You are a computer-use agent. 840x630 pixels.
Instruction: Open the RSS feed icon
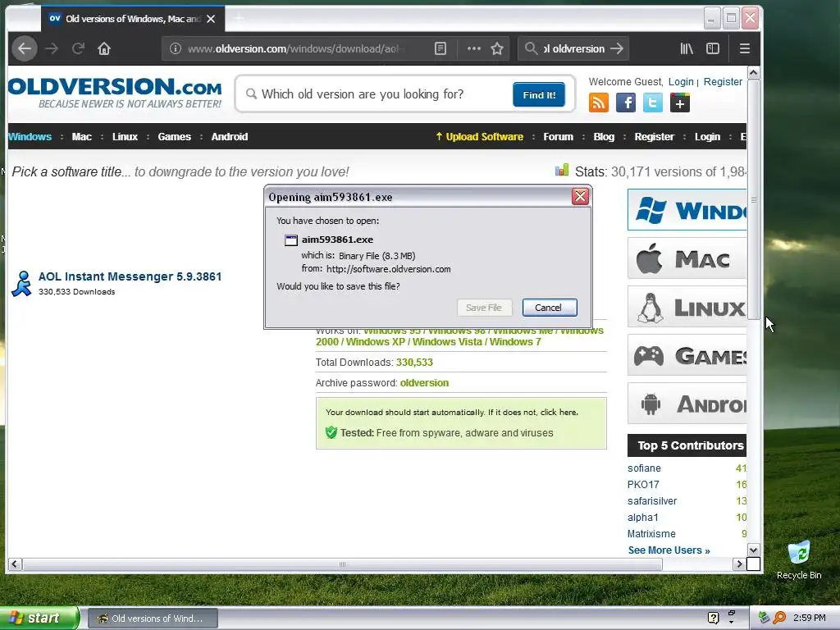coord(598,103)
